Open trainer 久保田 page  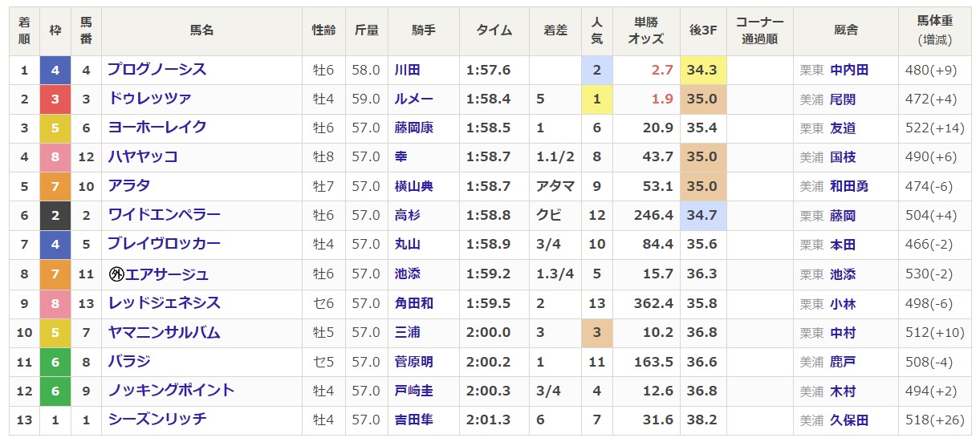coord(849,420)
